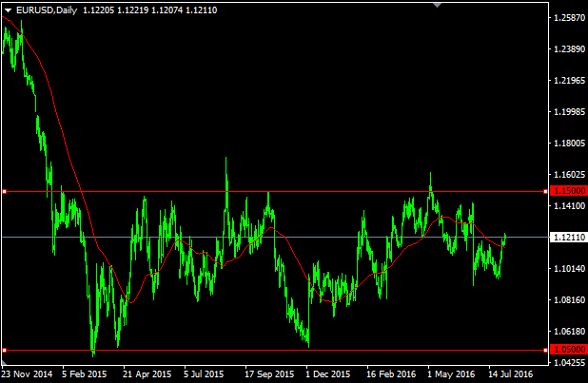Click the 17 Sep 2015 date label

click(269, 374)
